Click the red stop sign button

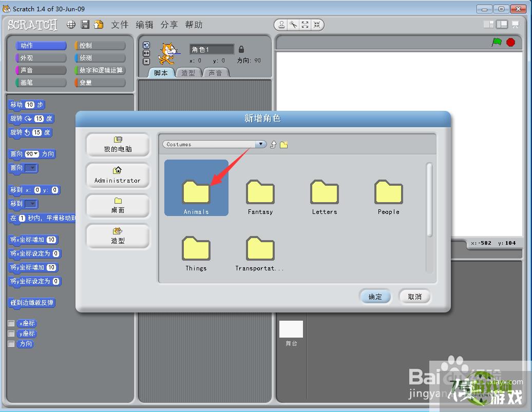tap(510, 43)
